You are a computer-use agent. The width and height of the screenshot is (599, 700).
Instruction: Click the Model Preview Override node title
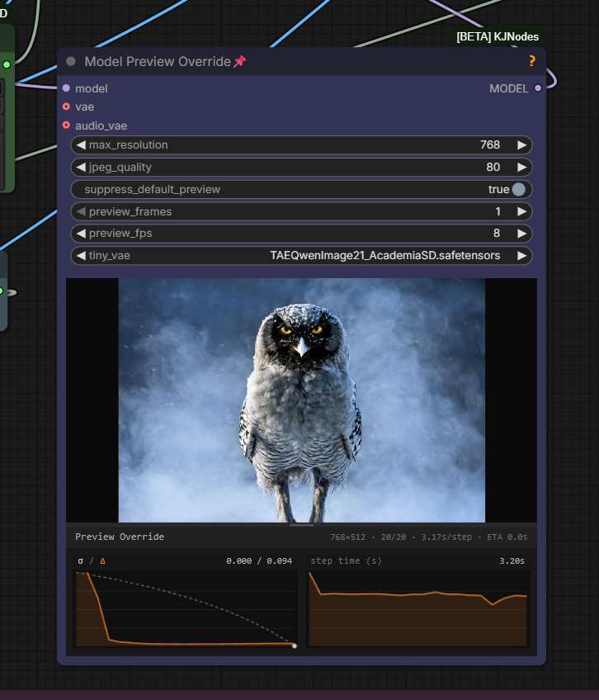pos(158,61)
